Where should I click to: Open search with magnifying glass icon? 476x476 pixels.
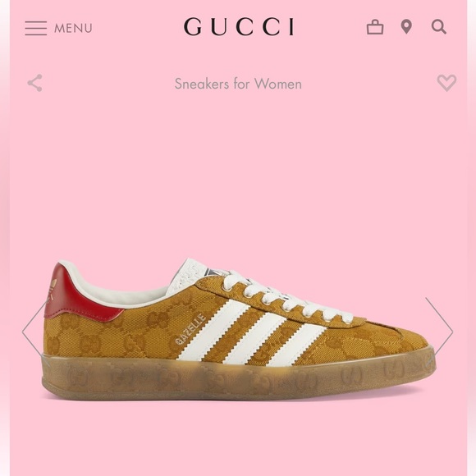tap(439, 27)
